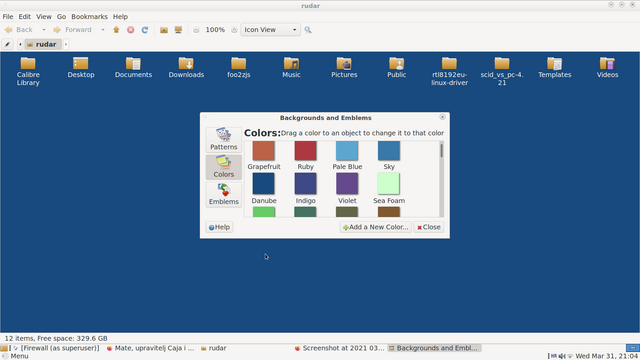This screenshot has width=640, height=360.
Task: Pick the Grapefruit color swatch
Action: point(264,151)
